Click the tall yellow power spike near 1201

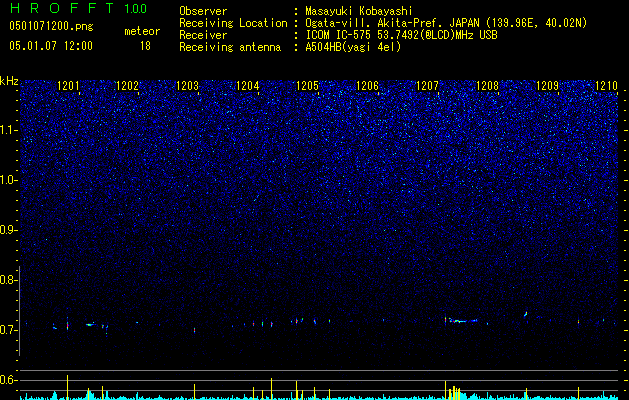coord(67,387)
